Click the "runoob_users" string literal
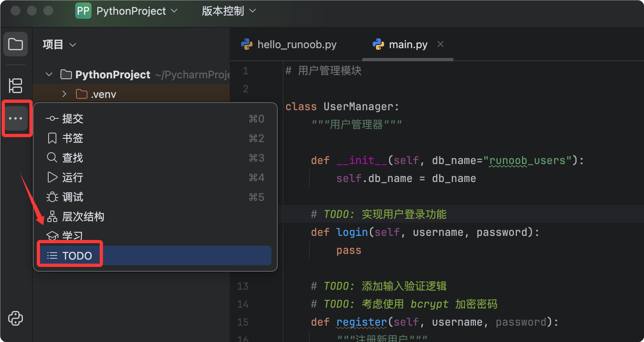 pyautogui.click(x=527, y=160)
